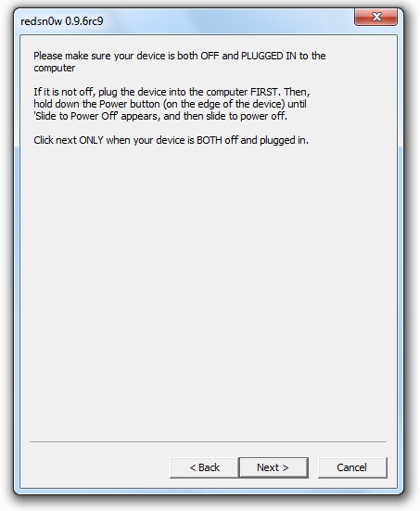Click '(on the edge of the device)' text

point(223,104)
